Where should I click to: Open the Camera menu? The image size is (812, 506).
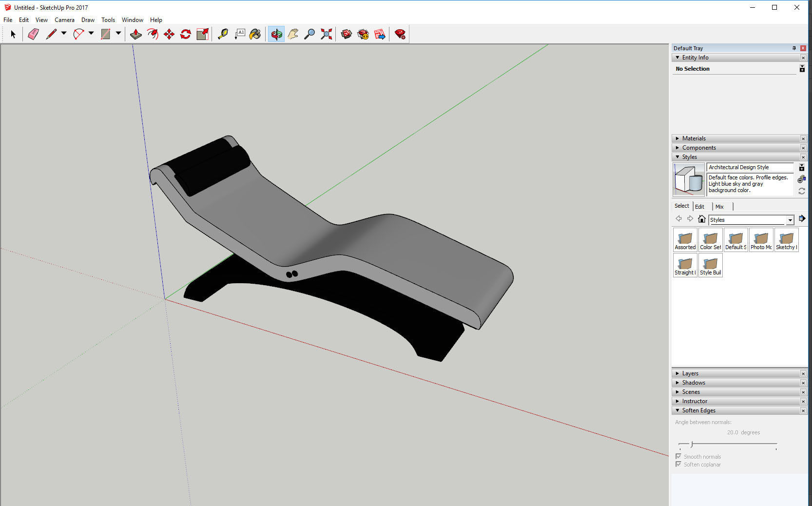pos(64,20)
